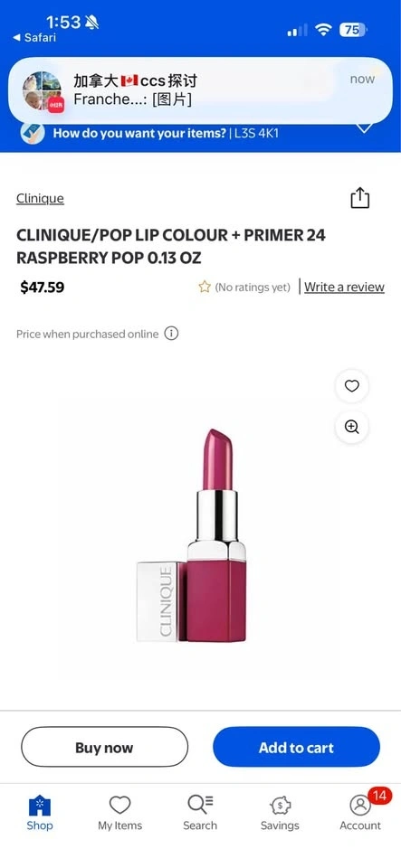This screenshot has width=401, height=868.
Task: Tap the fulfillment items icon in banner
Action: (33, 133)
